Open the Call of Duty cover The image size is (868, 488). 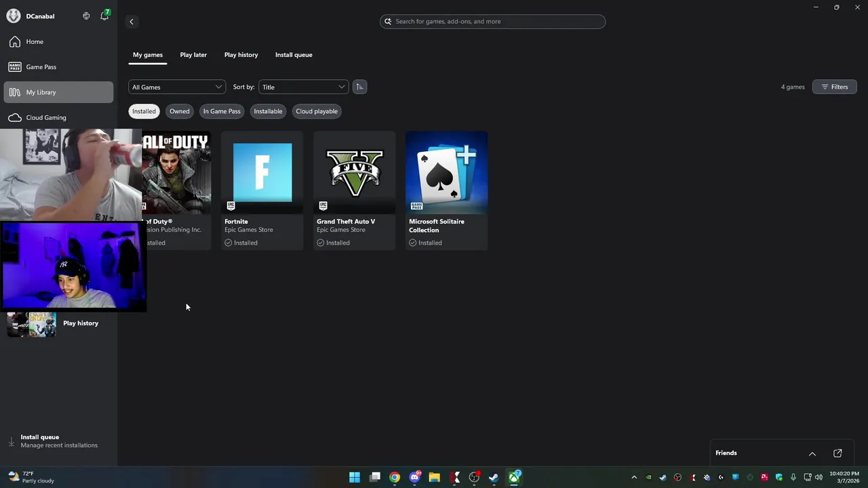click(176, 172)
